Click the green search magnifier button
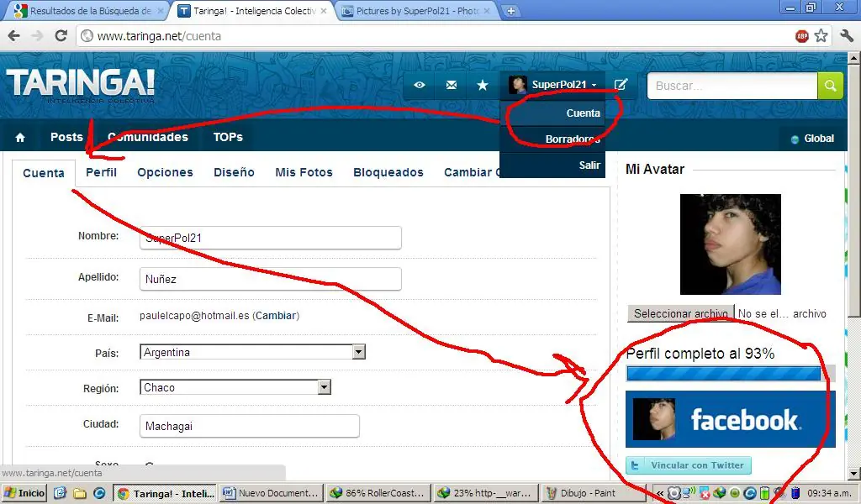861x504 pixels. tap(830, 86)
